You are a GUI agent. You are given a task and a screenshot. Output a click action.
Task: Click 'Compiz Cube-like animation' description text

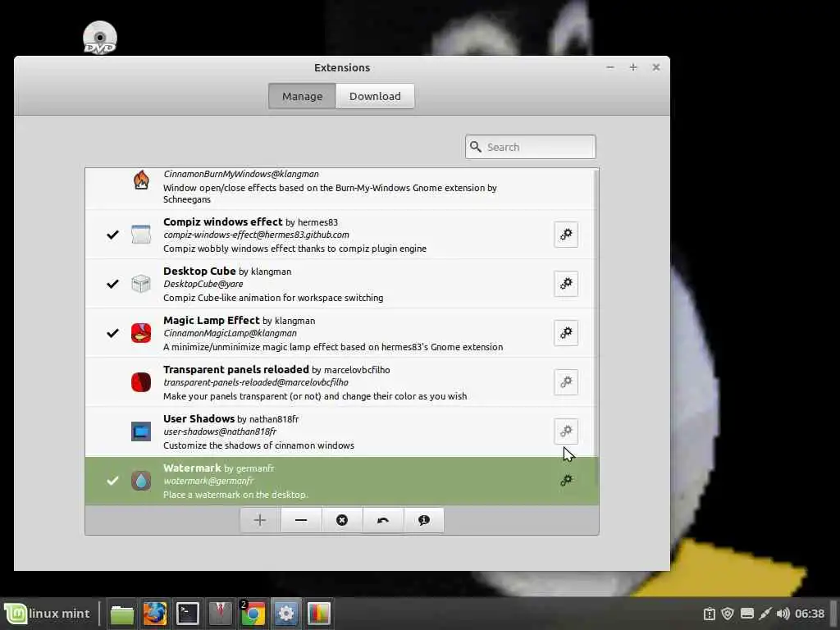point(273,298)
